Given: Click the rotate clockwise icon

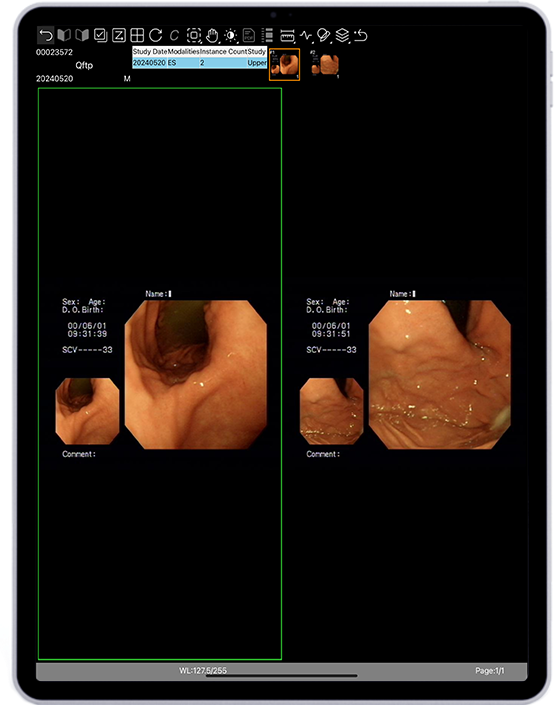Looking at the screenshot, I should (156, 35).
